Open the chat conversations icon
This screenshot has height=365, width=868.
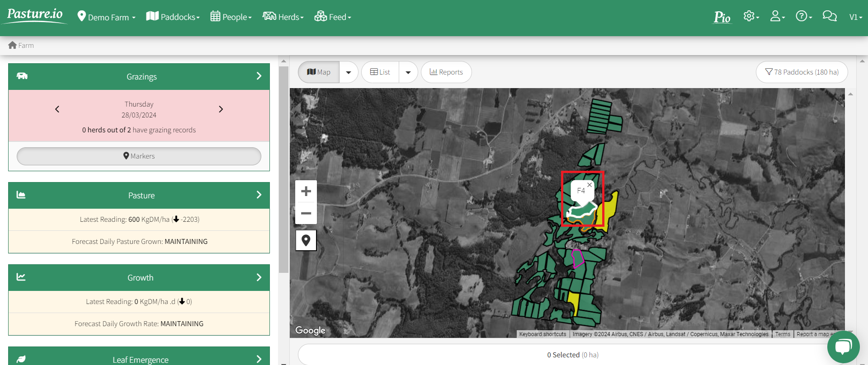click(830, 16)
